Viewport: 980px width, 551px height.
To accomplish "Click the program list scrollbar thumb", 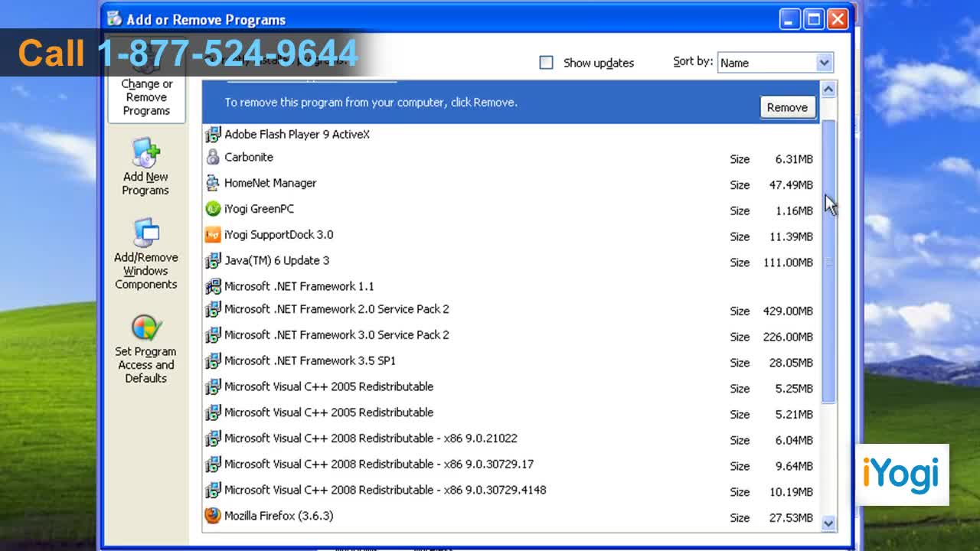I will [x=828, y=262].
